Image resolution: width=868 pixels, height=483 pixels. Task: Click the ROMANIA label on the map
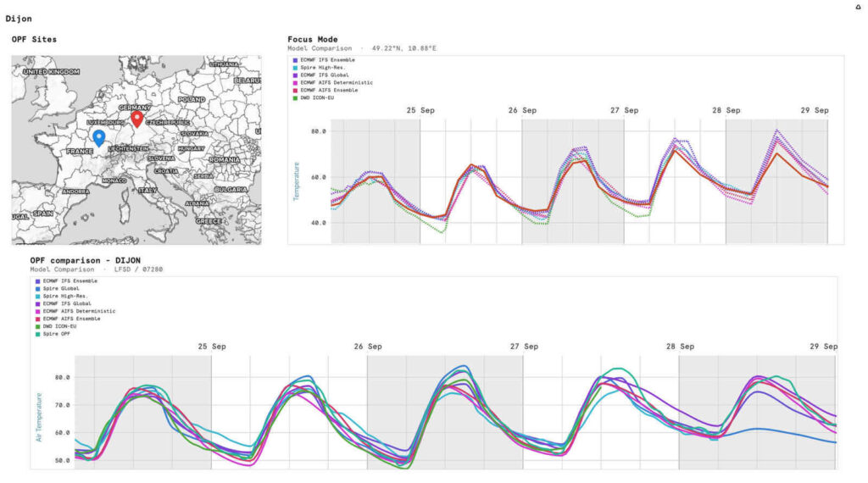coord(224,160)
